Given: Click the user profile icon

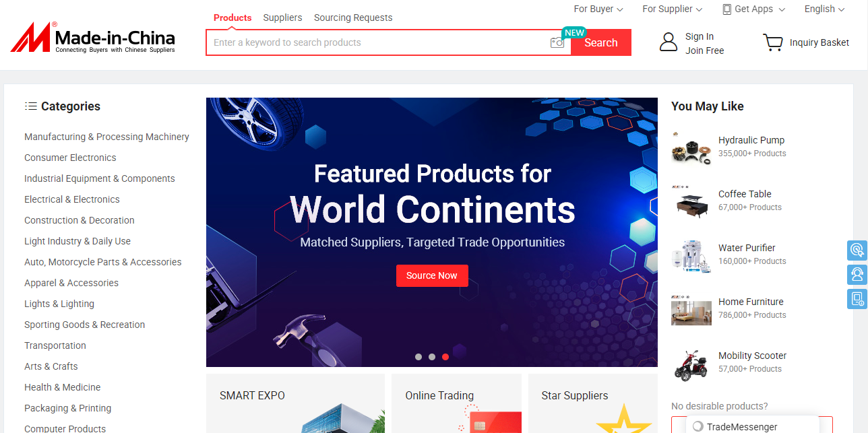Looking at the screenshot, I should tap(668, 42).
